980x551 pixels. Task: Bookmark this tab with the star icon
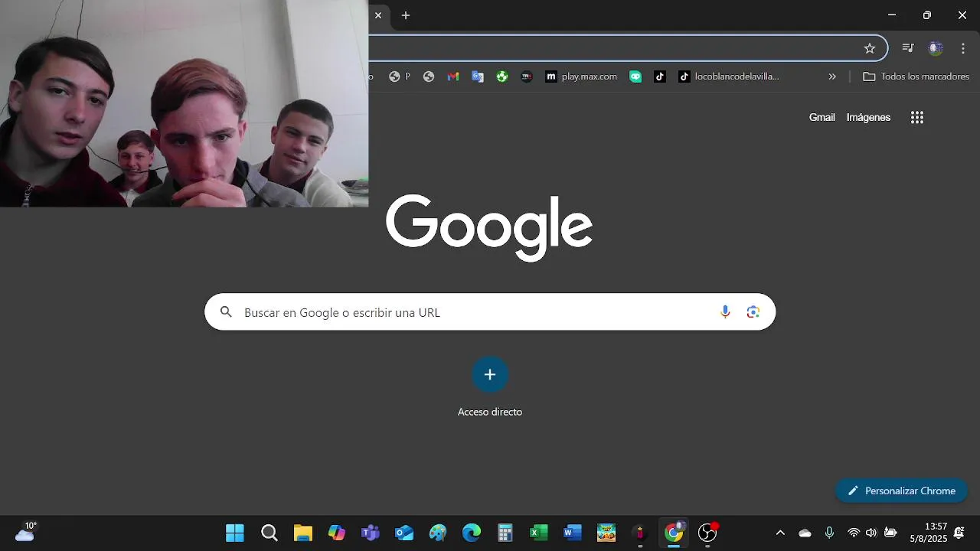coord(870,48)
